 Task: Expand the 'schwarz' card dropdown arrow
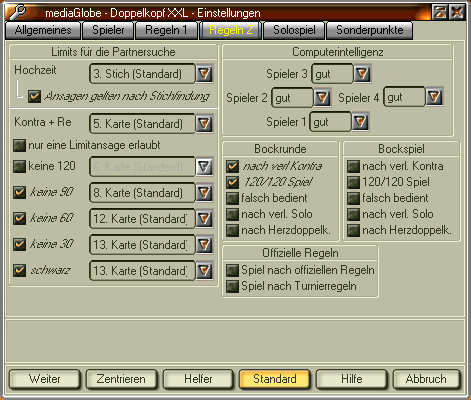[x=204, y=270]
